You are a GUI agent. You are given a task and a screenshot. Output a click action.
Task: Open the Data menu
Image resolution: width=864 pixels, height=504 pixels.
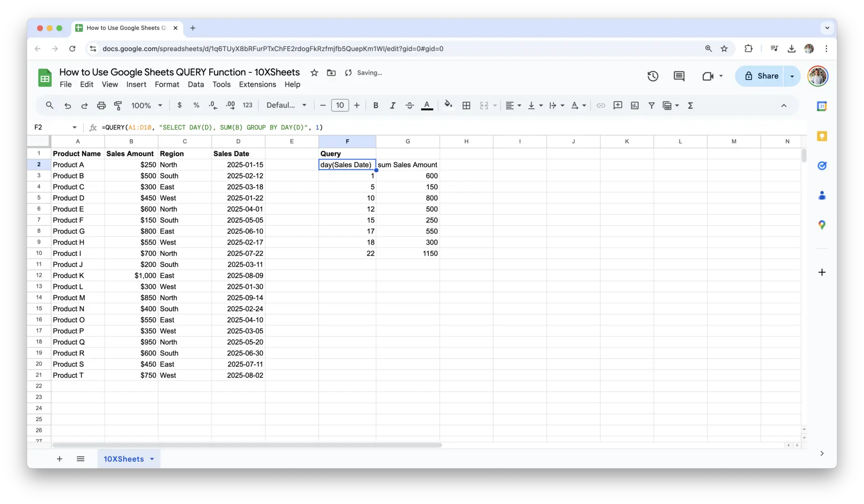(196, 84)
